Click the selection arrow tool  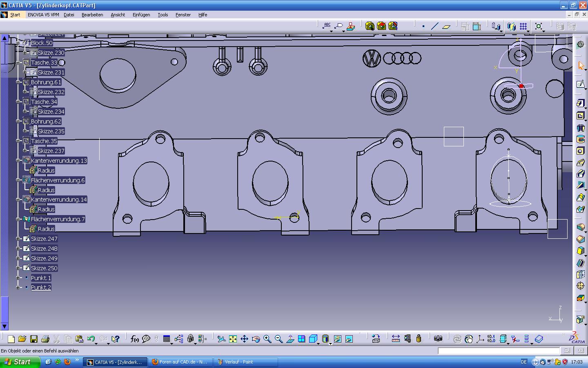tap(581, 65)
